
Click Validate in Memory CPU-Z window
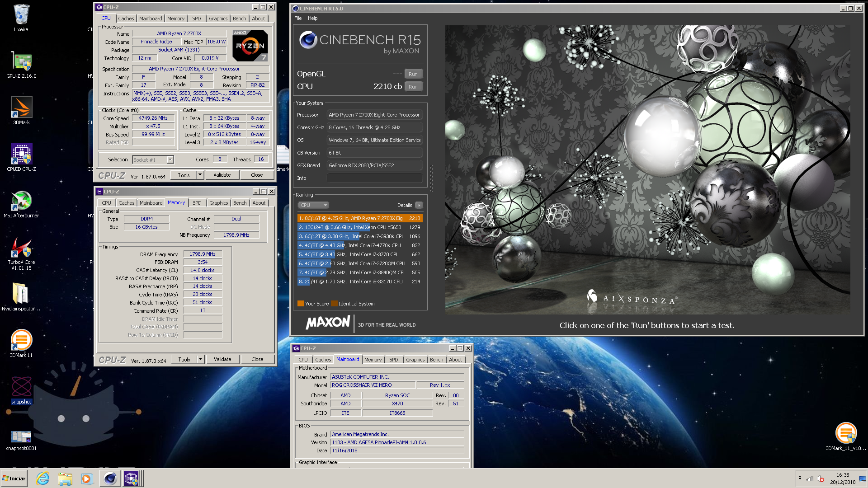(x=222, y=359)
